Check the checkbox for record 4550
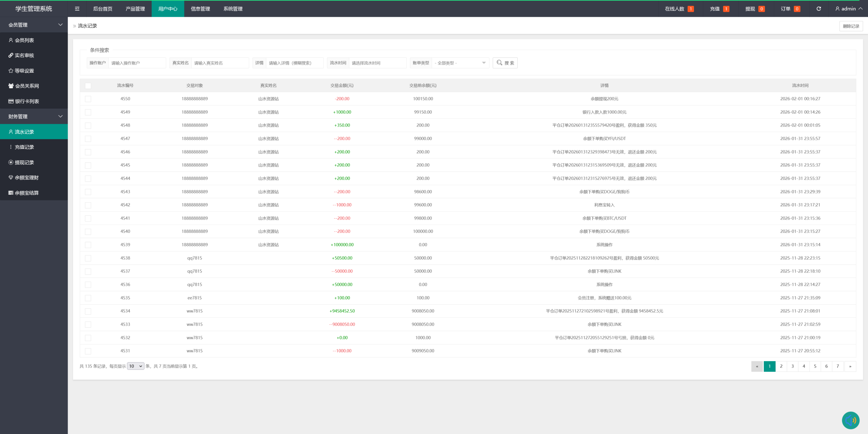 [x=88, y=99]
